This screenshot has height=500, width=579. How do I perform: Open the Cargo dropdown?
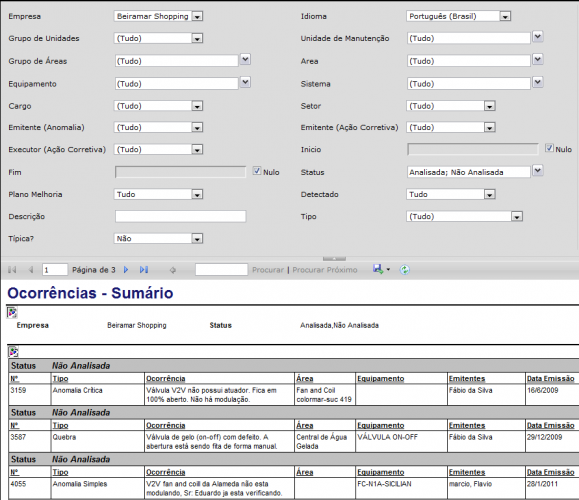pos(197,106)
